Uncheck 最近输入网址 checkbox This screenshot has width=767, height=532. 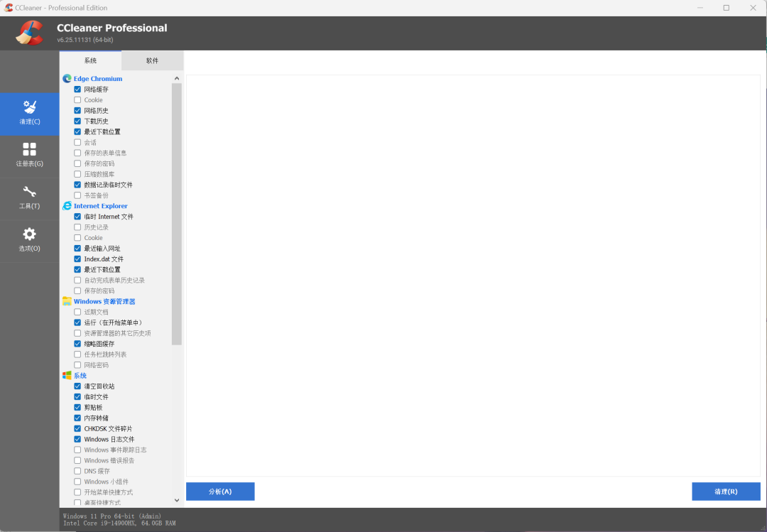coord(77,248)
